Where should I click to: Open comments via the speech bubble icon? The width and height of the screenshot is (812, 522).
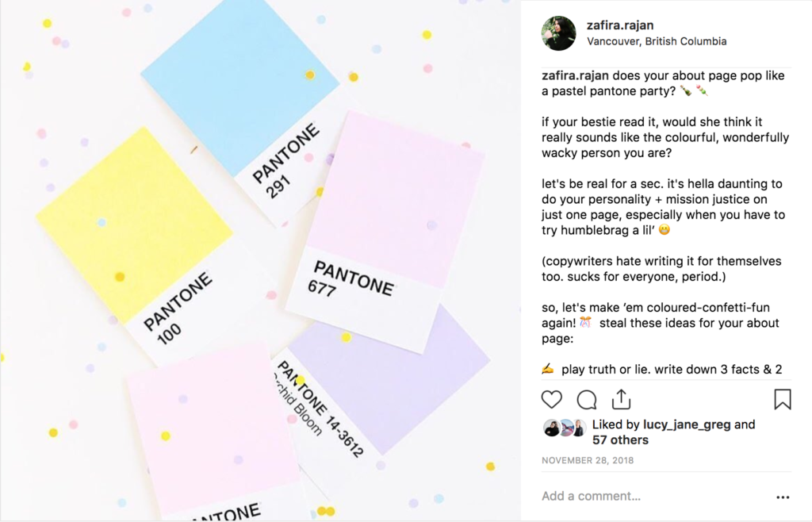click(x=587, y=399)
